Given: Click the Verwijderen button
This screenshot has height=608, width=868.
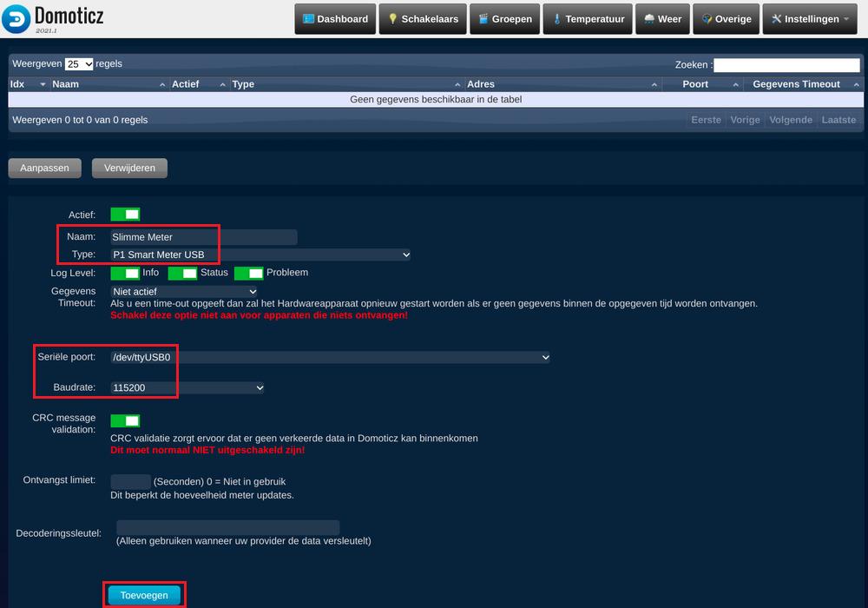Looking at the screenshot, I should 129,169.
